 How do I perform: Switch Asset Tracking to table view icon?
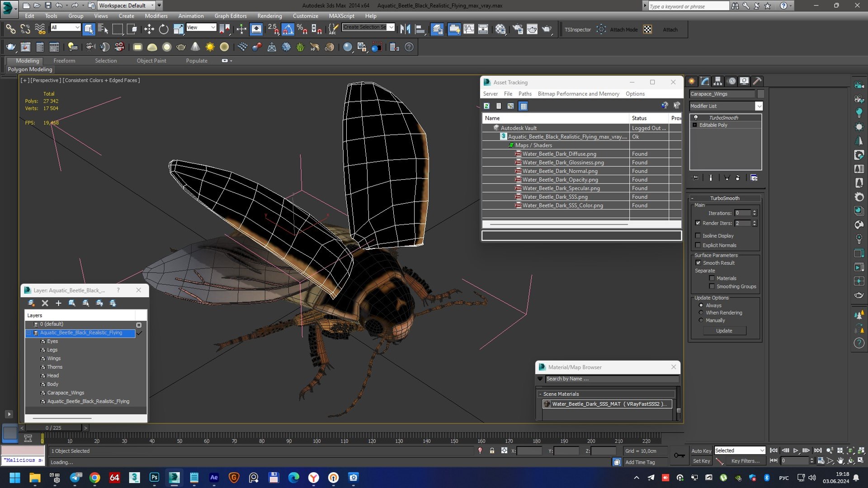click(x=523, y=106)
